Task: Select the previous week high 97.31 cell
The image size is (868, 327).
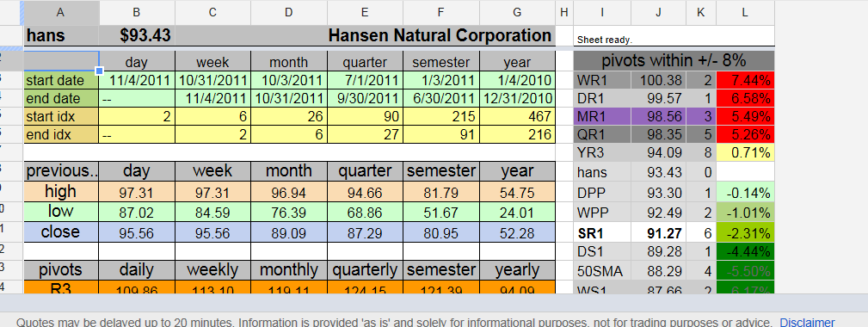Action: click(212, 193)
